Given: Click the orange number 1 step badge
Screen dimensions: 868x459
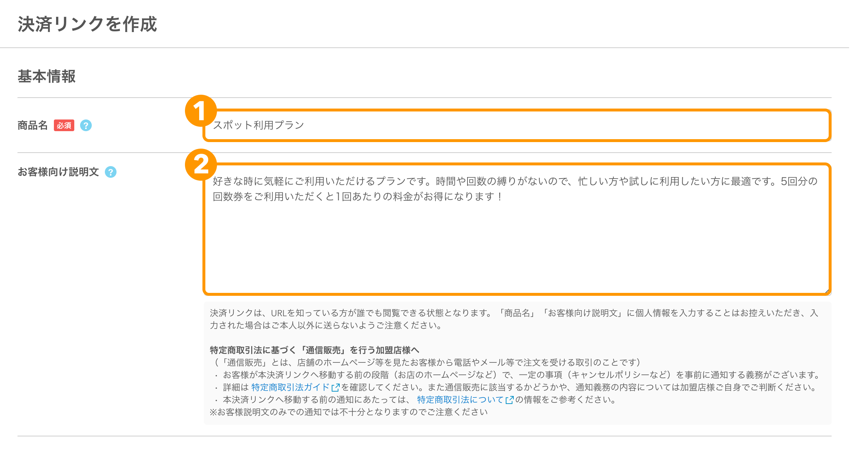Looking at the screenshot, I should click(201, 111).
